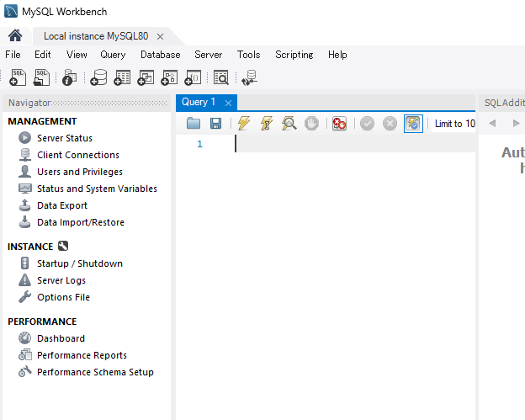Select the Query 1 tab

point(199,102)
